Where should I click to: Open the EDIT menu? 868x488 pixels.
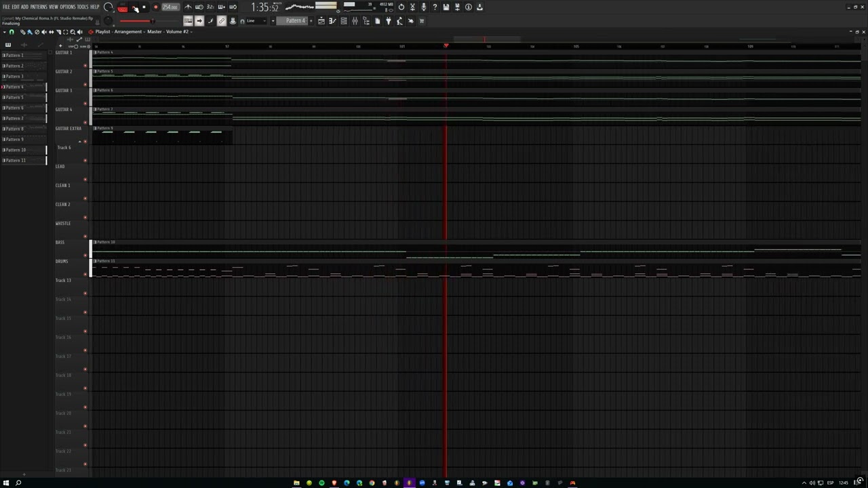(16, 7)
